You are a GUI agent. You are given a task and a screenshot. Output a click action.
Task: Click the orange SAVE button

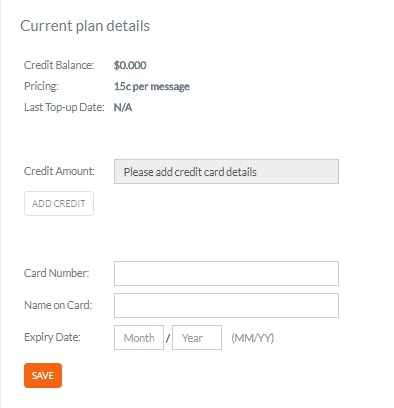[x=43, y=375]
